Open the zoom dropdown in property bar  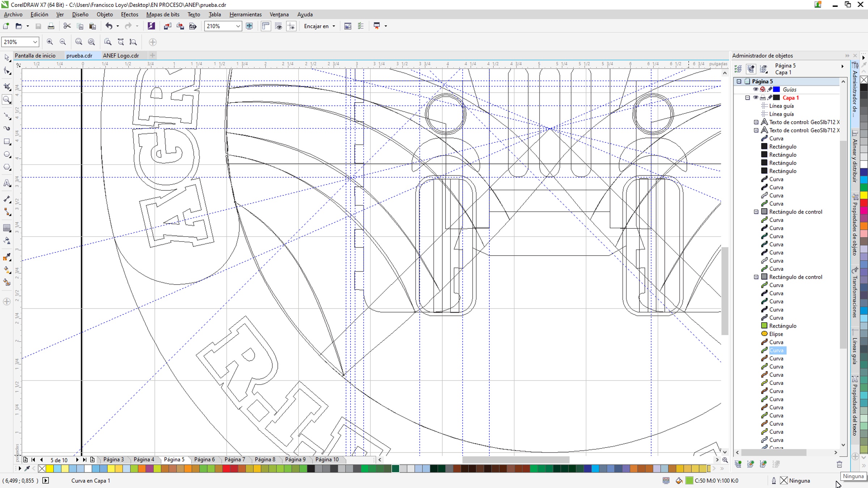point(35,42)
